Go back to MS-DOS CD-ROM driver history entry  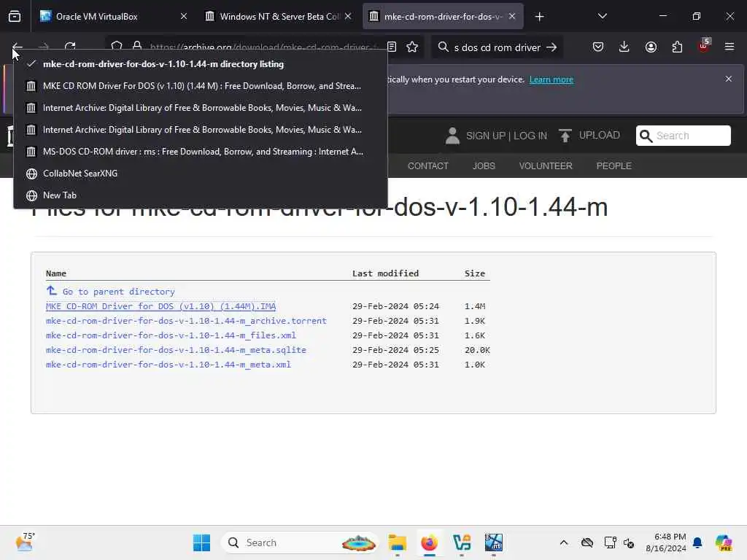(200, 152)
